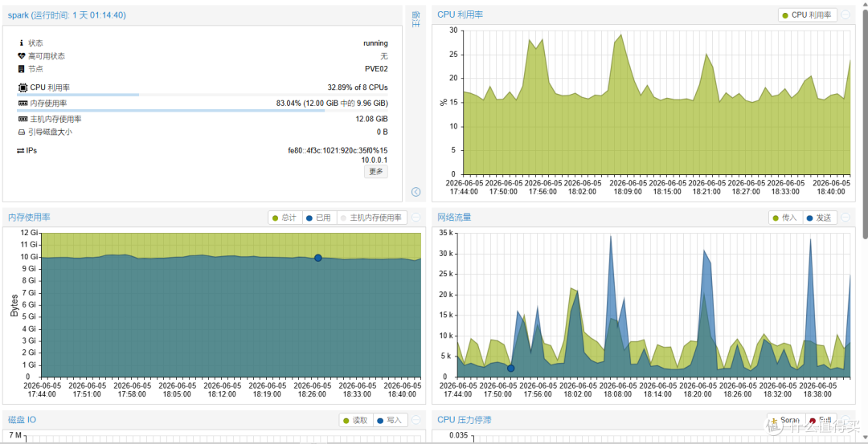This screenshot has height=444, width=868.
Task: Click the 网络流量 chart title
Action: (x=454, y=218)
